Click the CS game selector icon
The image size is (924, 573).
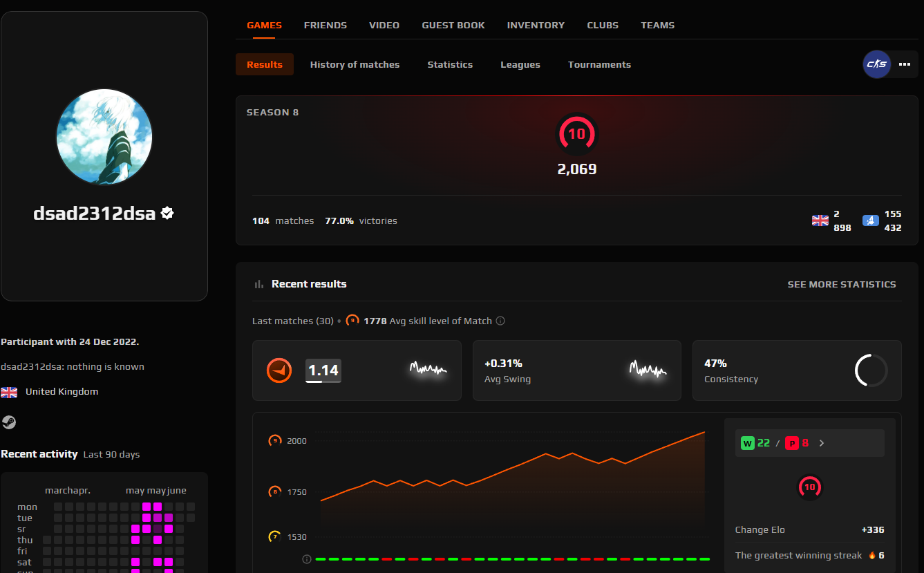point(877,64)
